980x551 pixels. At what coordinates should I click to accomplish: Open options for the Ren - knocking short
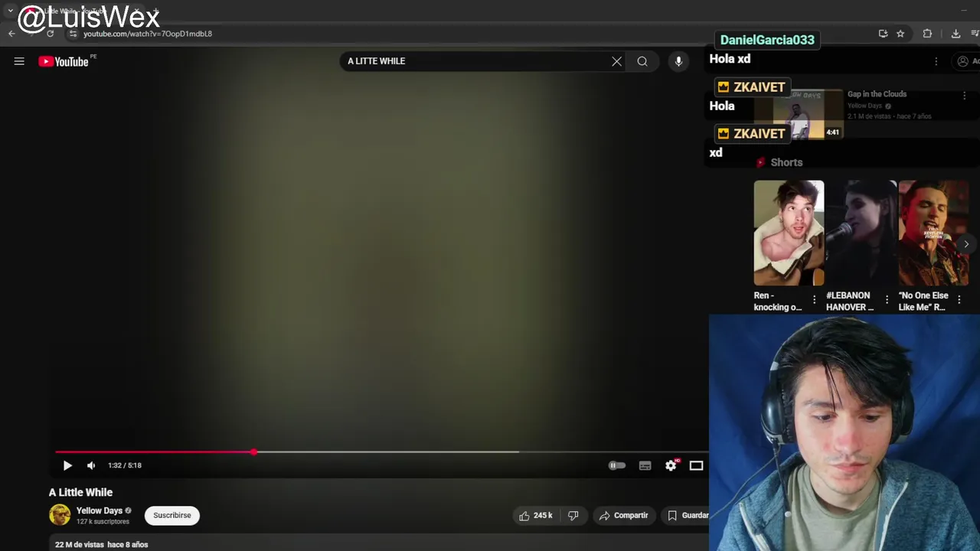814,300
